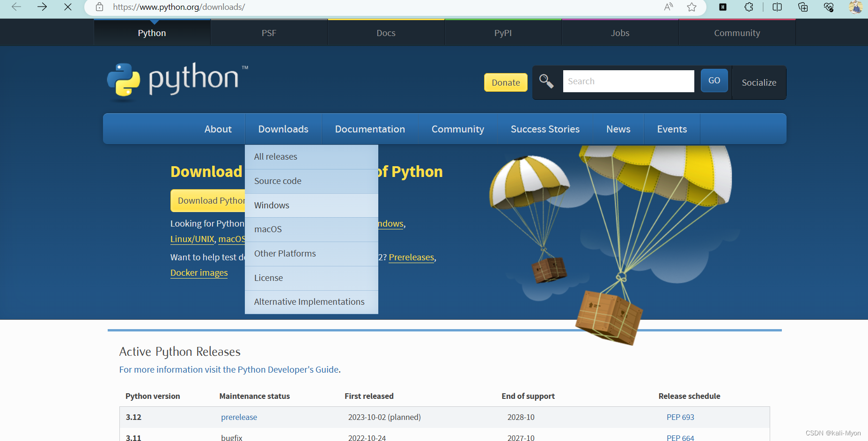Screen dimensions: 868x441
Task: Open the Events main menu
Action: [x=672, y=129]
